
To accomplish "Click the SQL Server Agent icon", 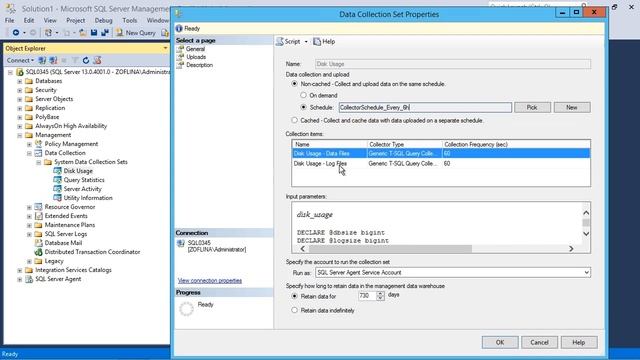I will [29, 279].
